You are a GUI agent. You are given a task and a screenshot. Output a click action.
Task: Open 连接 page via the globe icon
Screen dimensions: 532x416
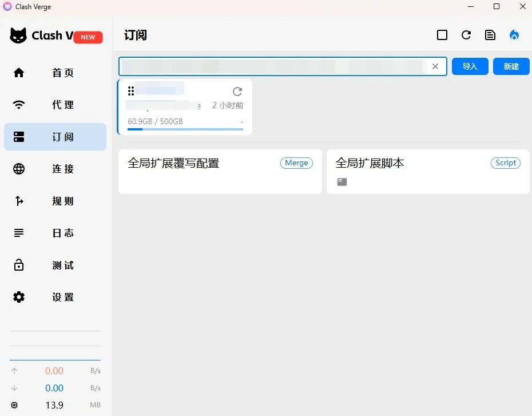tap(19, 169)
